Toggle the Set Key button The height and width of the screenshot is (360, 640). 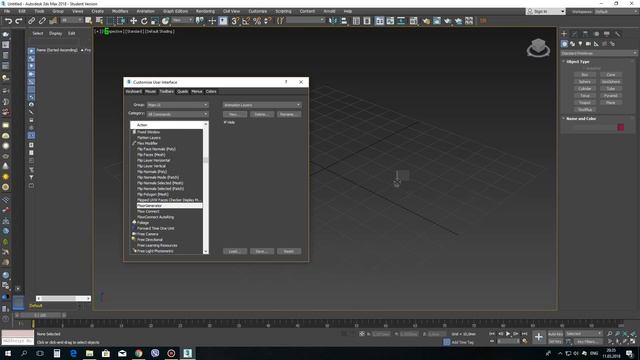pyautogui.click(x=555, y=341)
